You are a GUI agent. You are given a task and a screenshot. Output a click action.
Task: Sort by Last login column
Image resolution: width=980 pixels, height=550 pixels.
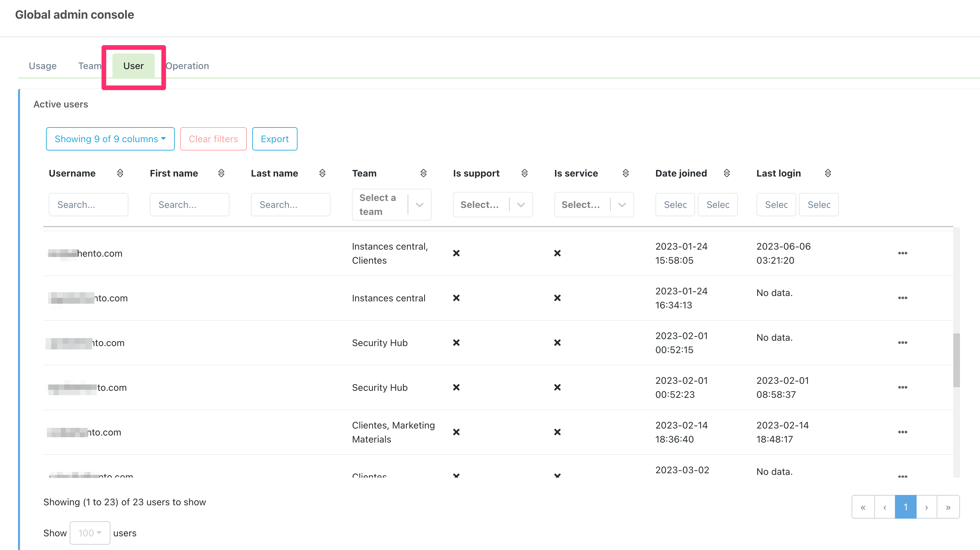tap(828, 173)
